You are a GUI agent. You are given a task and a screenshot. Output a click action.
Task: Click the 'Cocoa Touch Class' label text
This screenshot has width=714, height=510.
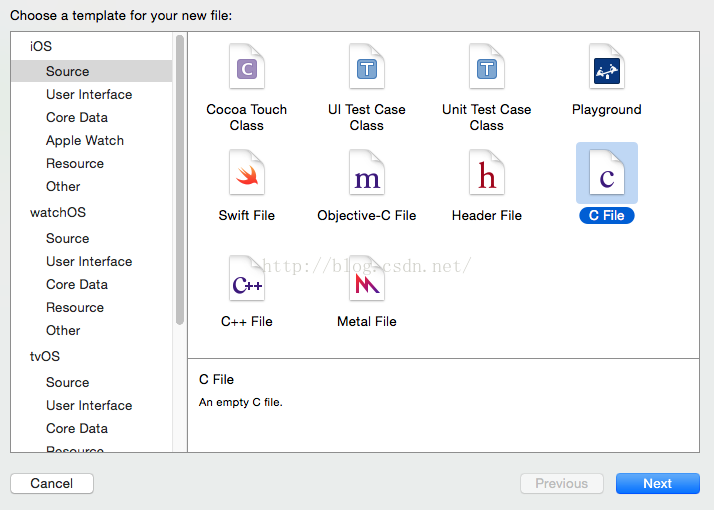[x=247, y=117]
